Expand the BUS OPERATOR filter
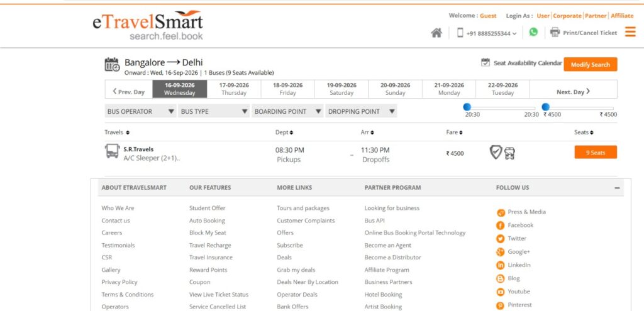This screenshot has height=311, width=644. click(140, 111)
